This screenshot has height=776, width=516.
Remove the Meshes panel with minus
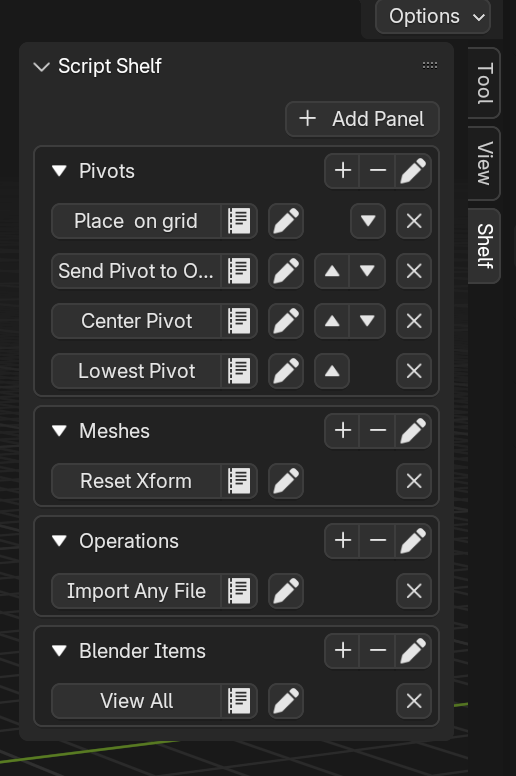pyautogui.click(x=377, y=431)
